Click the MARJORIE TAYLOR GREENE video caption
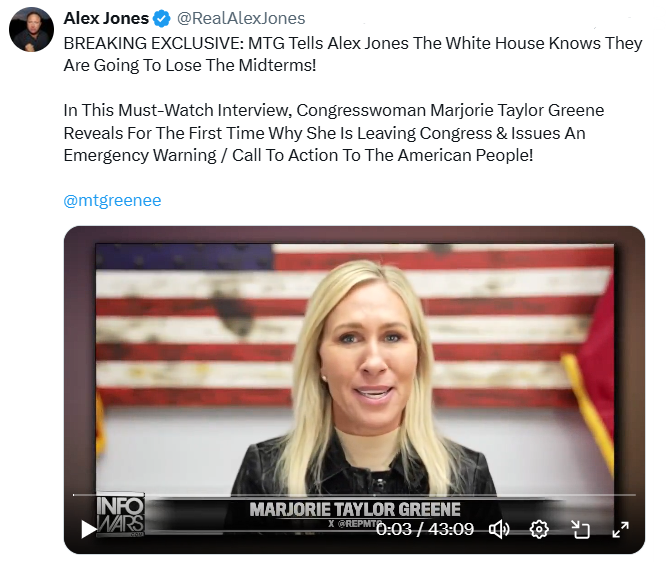Image resolution: width=666 pixels, height=562 pixels. 355,509
